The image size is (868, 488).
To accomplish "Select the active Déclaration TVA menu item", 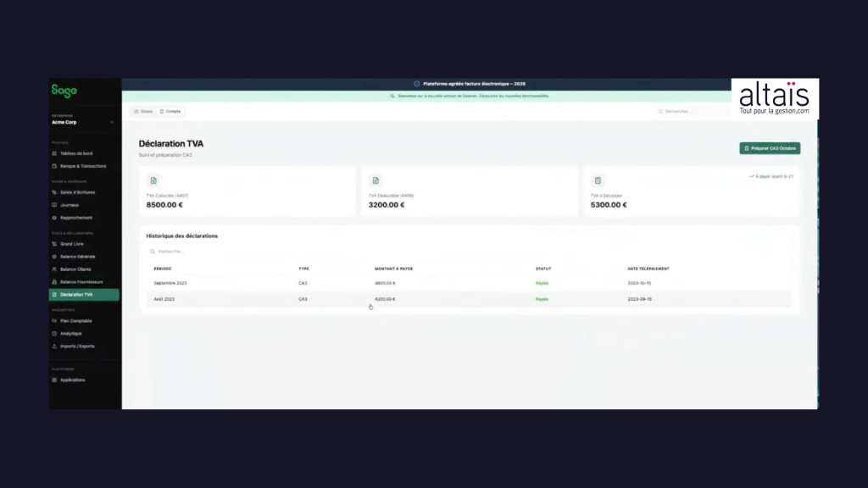I will pyautogui.click(x=84, y=294).
